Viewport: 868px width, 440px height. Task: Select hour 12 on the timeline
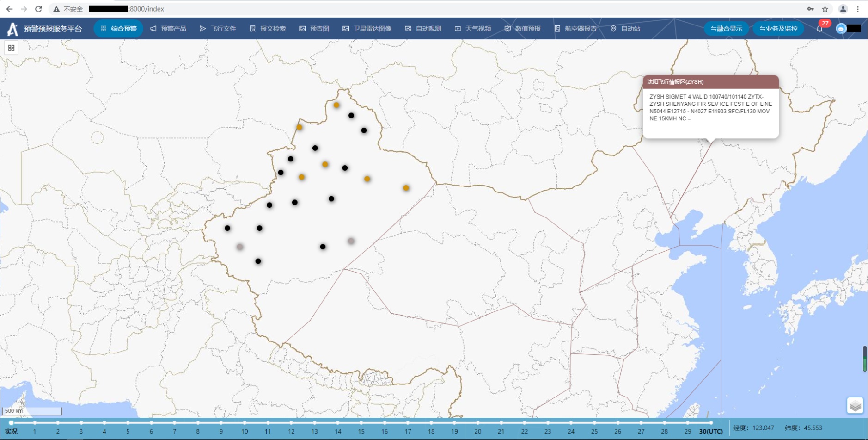coord(291,423)
